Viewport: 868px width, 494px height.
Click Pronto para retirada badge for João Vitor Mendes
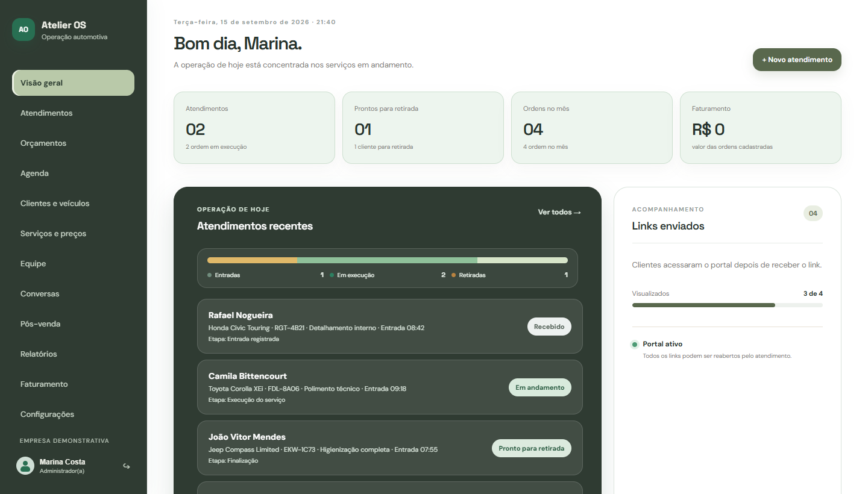532,448
